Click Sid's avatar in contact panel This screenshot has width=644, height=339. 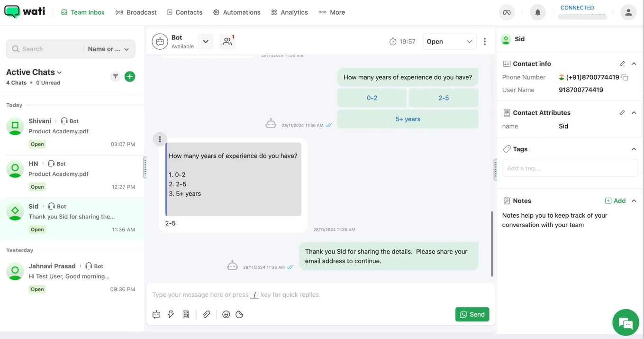(x=506, y=39)
